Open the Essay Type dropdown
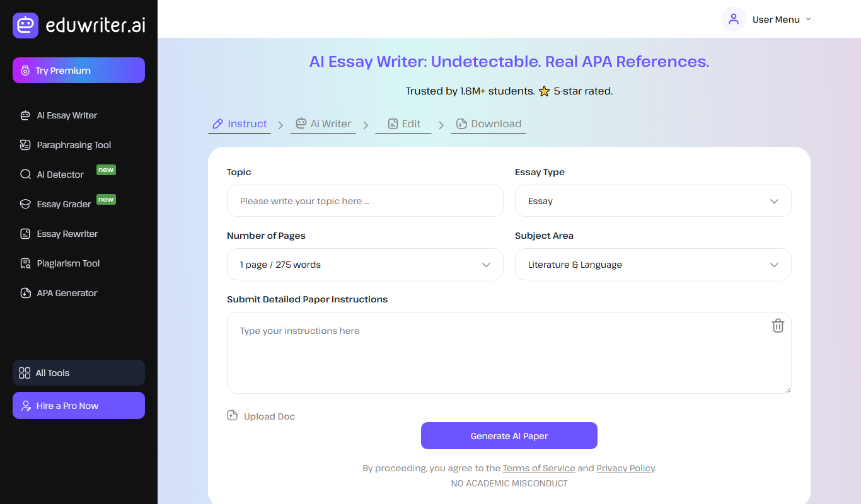Image resolution: width=861 pixels, height=504 pixels. pyautogui.click(x=653, y=201)
